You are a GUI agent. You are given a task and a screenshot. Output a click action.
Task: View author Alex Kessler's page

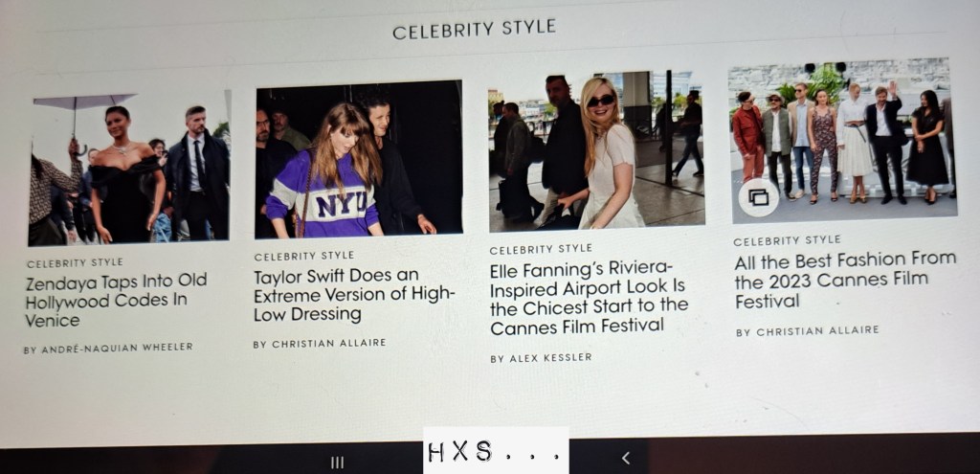tap(541, 358)
